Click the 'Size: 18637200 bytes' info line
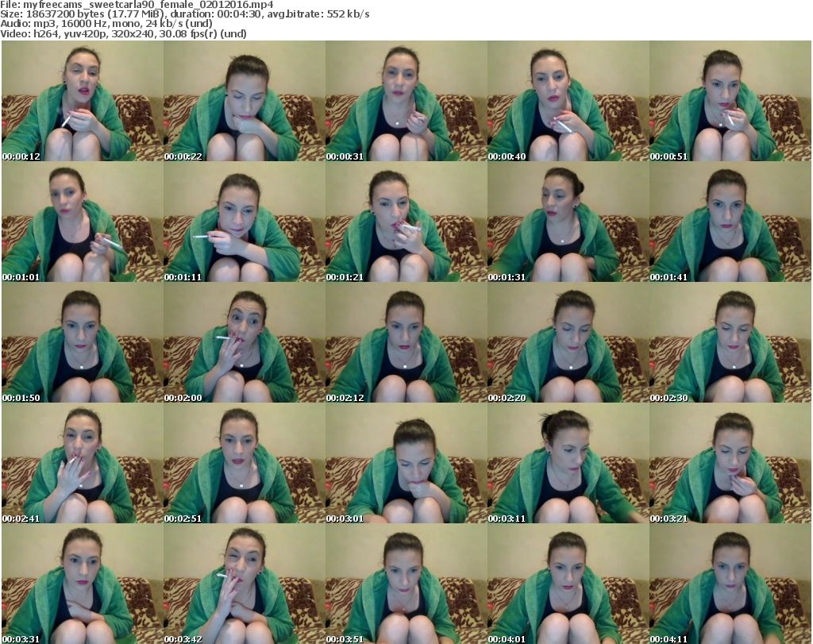Viewport: 813px width, 644px height. tap(185, 14)
